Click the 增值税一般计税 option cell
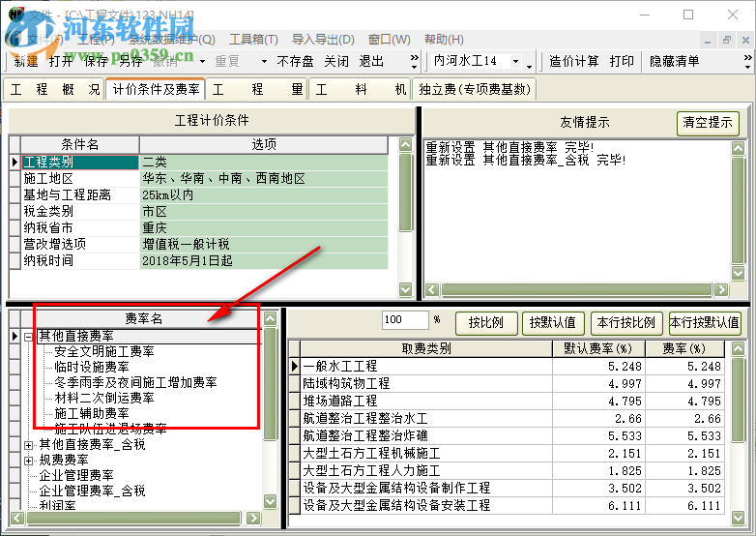The height and width of the screenshot is (536, 756). tap(264, 244)
